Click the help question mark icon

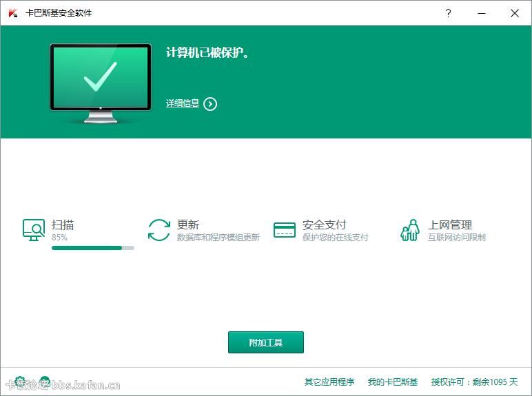point(448,13)
